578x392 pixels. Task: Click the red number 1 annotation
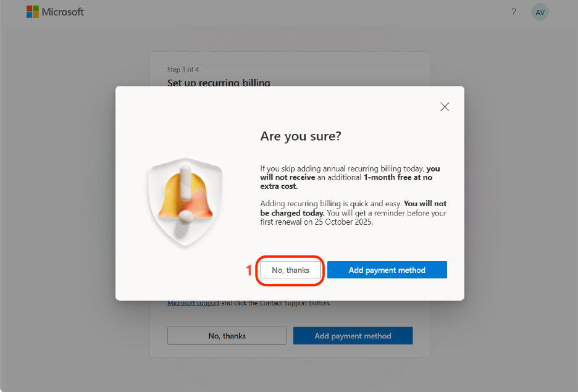point(249,270)
